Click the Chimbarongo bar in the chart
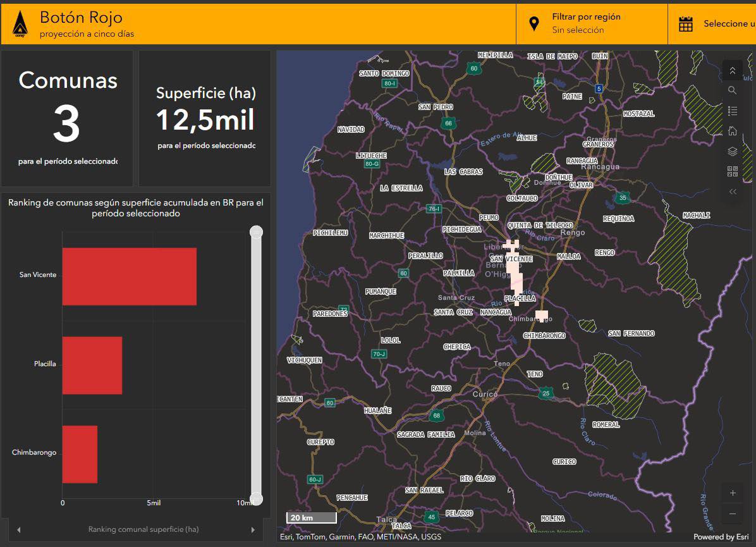756x547 pixels. 80,454
